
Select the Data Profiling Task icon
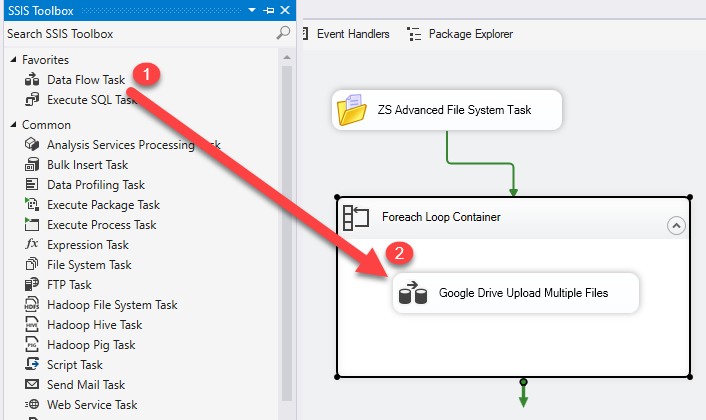[x=31, y=185]
